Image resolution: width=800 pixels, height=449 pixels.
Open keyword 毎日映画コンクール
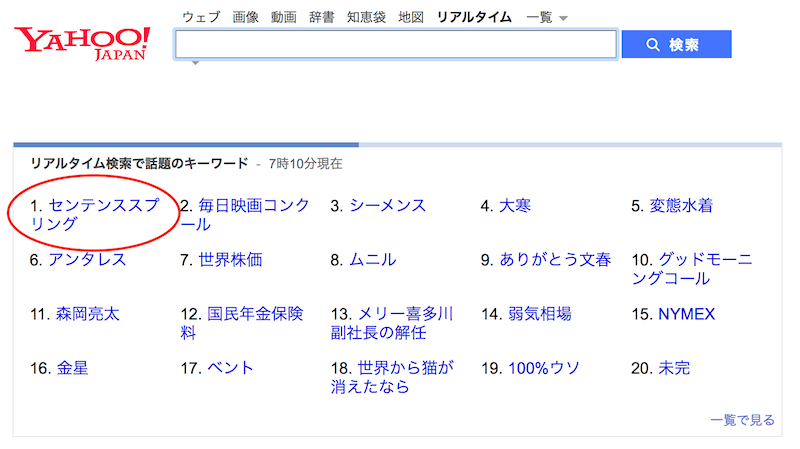point(245,214)
